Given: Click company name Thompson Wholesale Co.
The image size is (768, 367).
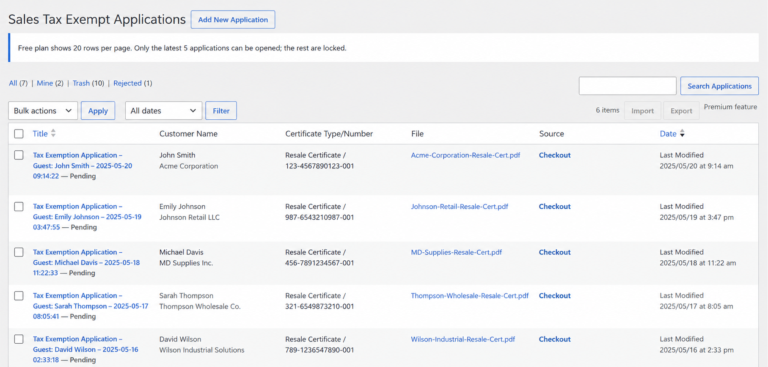Looking at the screenshot, I should (200, 307).
